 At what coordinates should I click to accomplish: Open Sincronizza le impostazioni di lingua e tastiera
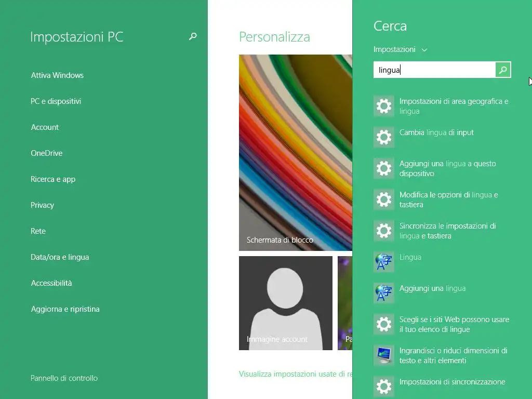[443, 231]
